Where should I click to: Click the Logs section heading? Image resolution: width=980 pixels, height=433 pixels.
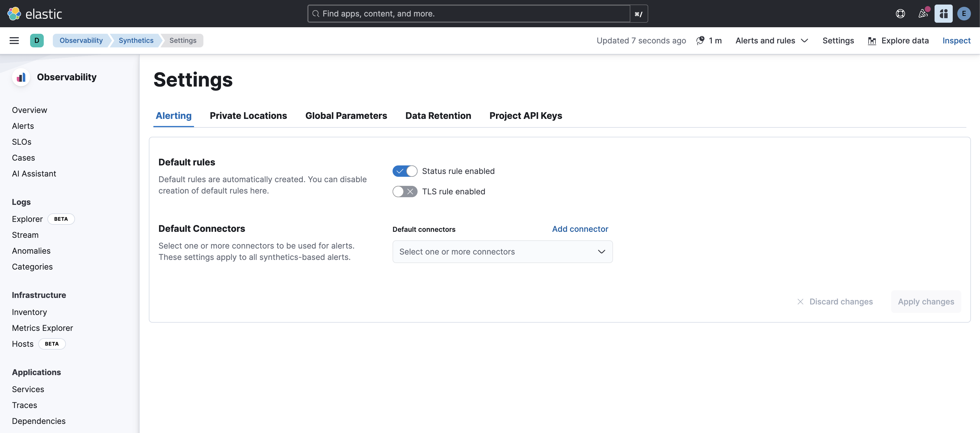click(x=21, y=202)
